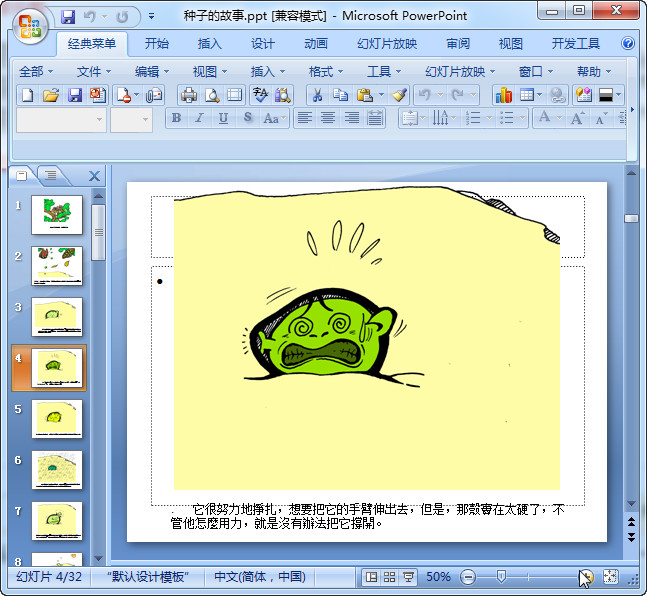Toggle Bold formatting
The image size is (647, 596).
click(177, 118)
